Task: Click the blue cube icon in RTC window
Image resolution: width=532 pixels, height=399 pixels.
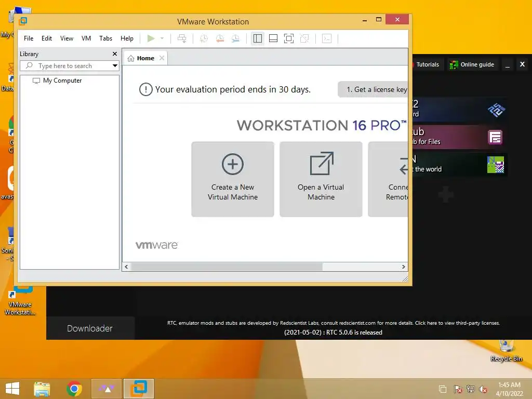Action: [496, 110]
